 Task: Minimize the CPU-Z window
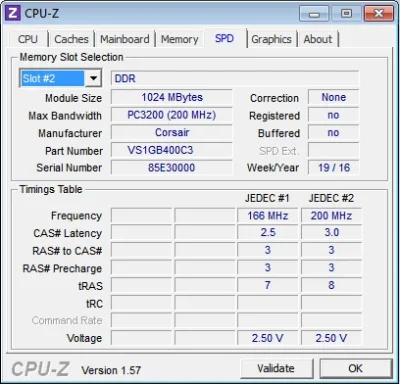314,14
